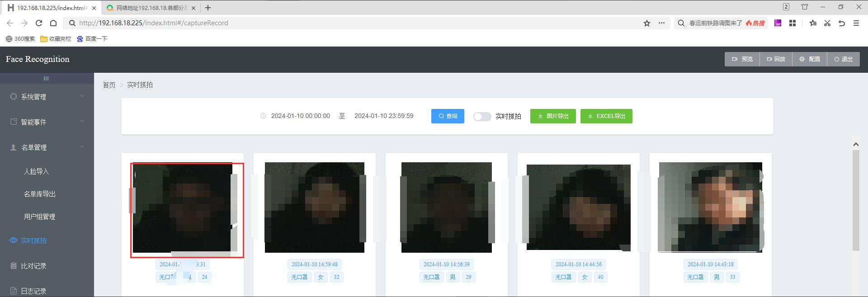Bookmark page with the star icon

(x=647, y=23)
